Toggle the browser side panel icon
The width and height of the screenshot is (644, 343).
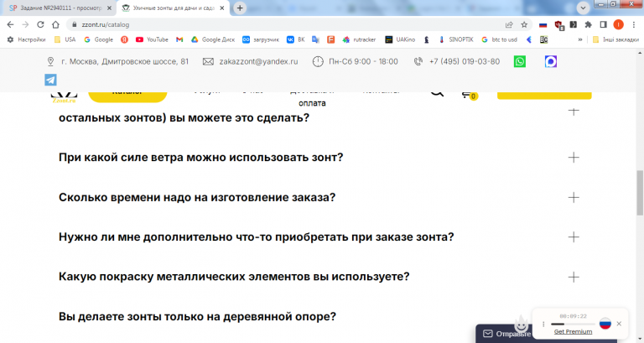coord(604,24)
